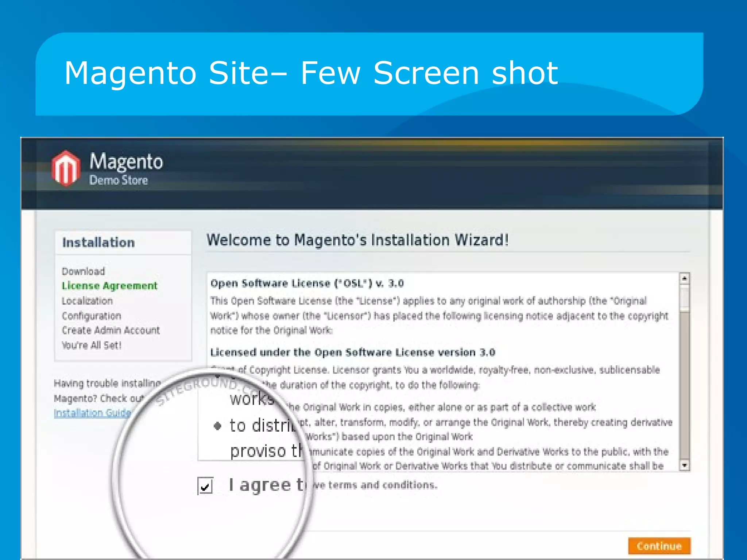Click 'Licensed under the Open Software License version 3.0'
This screenshot has height=560, width=747.
[x=353, y=352]
